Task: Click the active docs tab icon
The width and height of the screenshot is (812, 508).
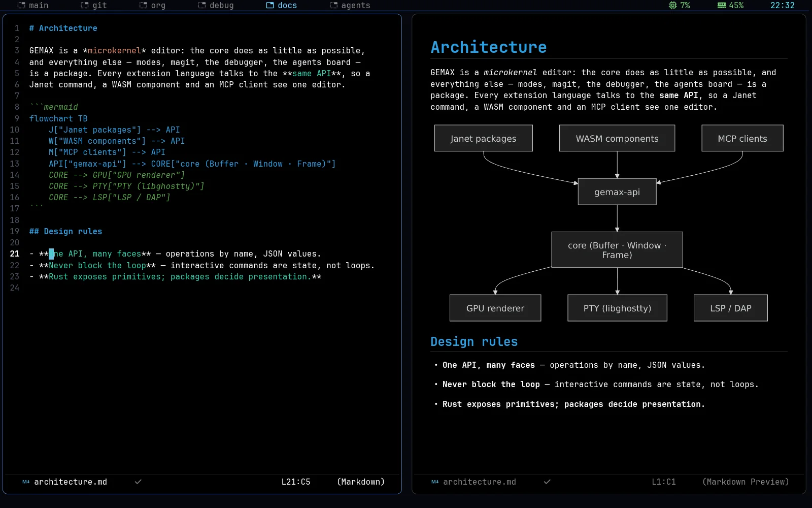Action: point(270,5)
